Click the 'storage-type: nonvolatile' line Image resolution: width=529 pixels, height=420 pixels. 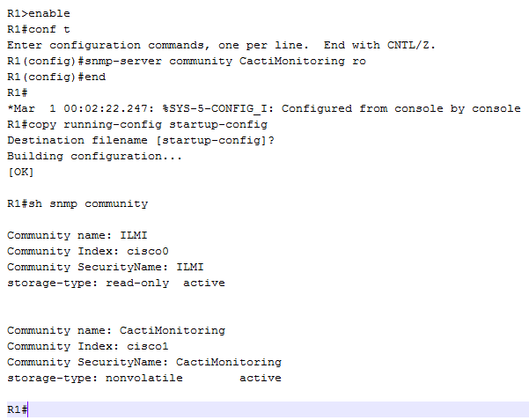[95, 378]
